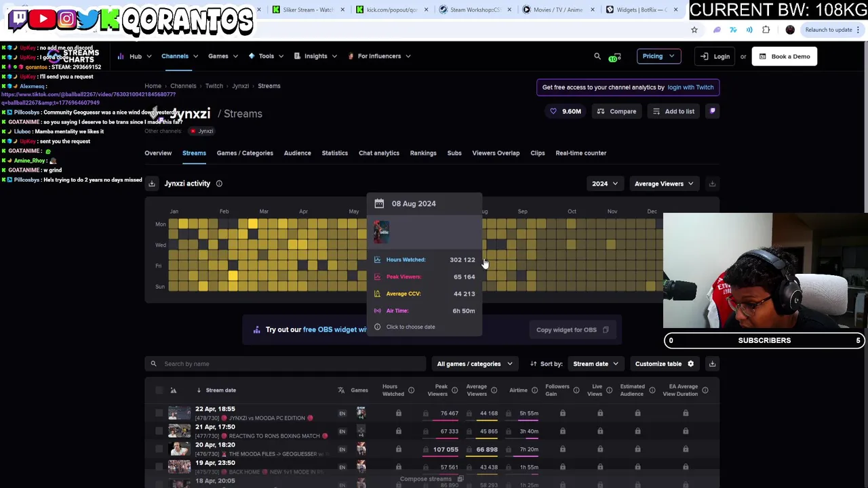The height and width of the screenshot is (488, 868).
Task: Open the Chrome profile avatar
Action: click(790, 30)
